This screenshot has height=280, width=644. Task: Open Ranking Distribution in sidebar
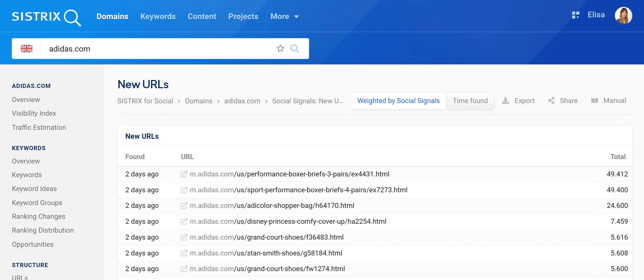(x=43, y=230)
